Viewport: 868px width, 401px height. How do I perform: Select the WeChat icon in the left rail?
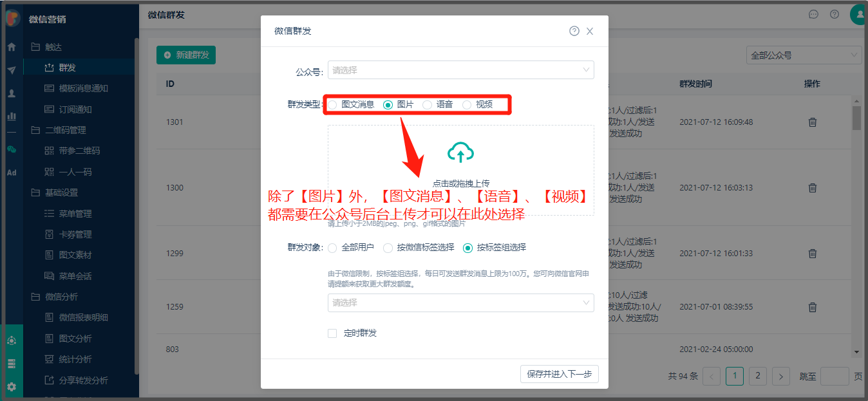pyautogui.click(x=12, y=149)
